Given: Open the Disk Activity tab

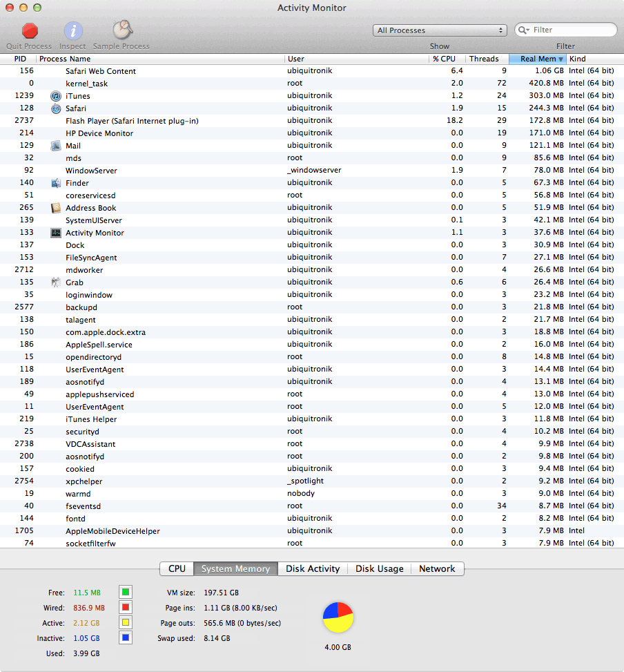Looking at the screenshot, I should point(313,568).
